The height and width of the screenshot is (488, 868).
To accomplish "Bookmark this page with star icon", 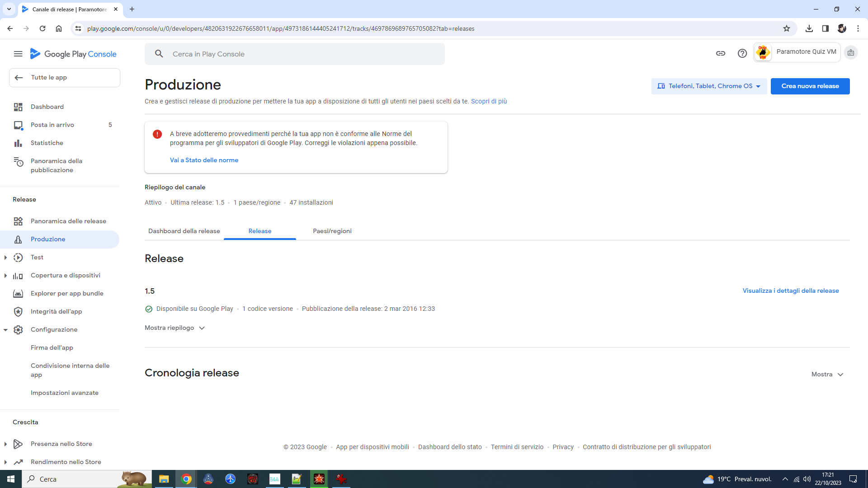I will 787,28.
